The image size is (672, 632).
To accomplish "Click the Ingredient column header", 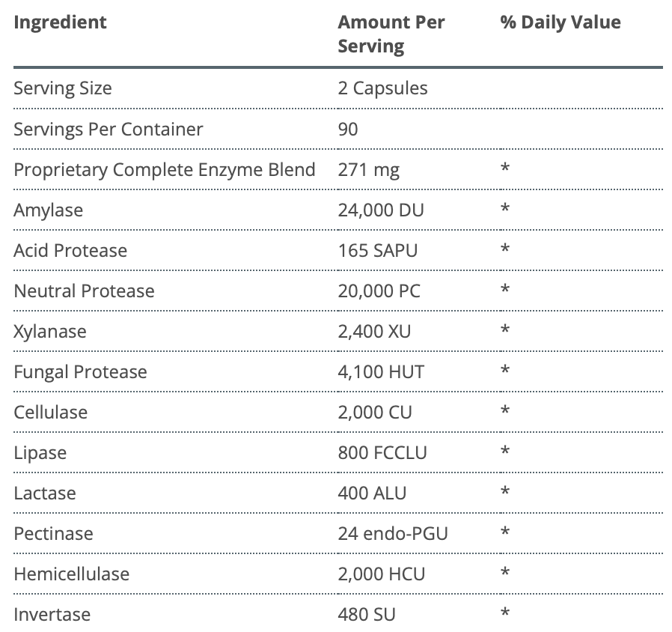I will (x=60, y=22).
